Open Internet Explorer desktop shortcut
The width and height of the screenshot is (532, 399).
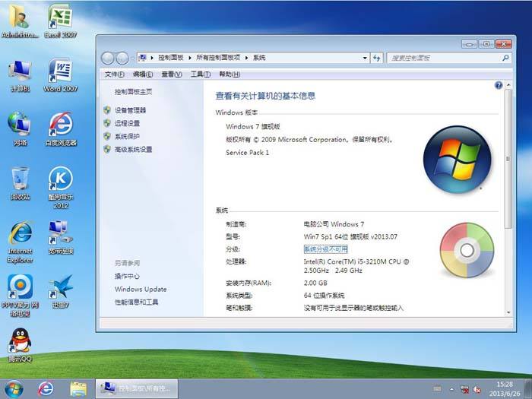click(x=20, y=234)
